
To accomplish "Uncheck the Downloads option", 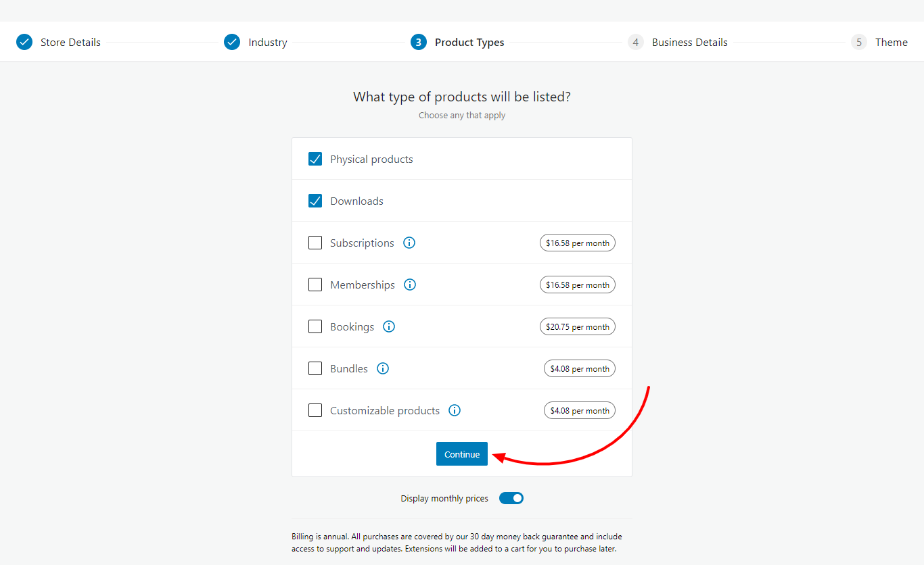I will click(x=315, y=200).
